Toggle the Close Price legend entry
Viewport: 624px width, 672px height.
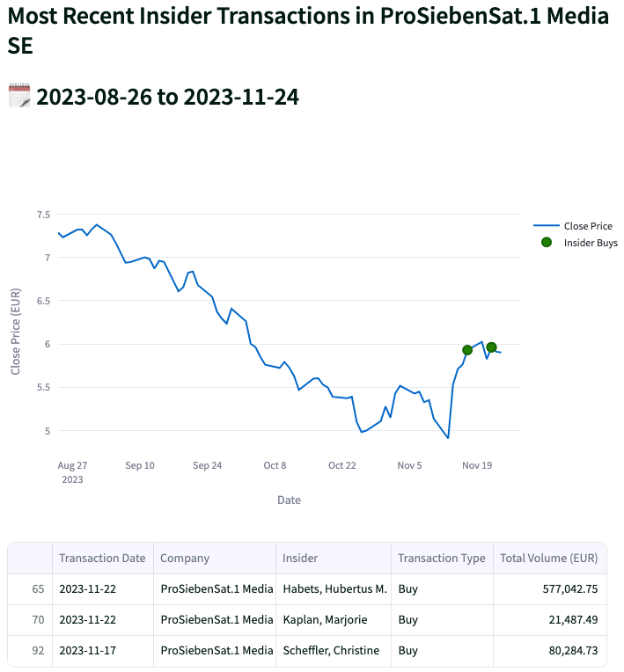[x=573, y=226]
